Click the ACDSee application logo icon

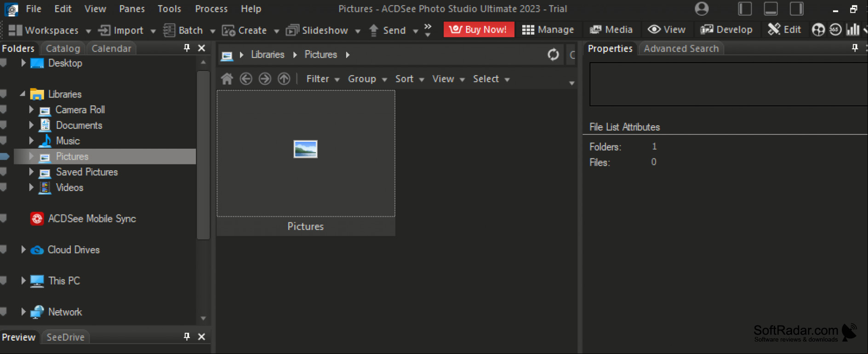point(11,9)
